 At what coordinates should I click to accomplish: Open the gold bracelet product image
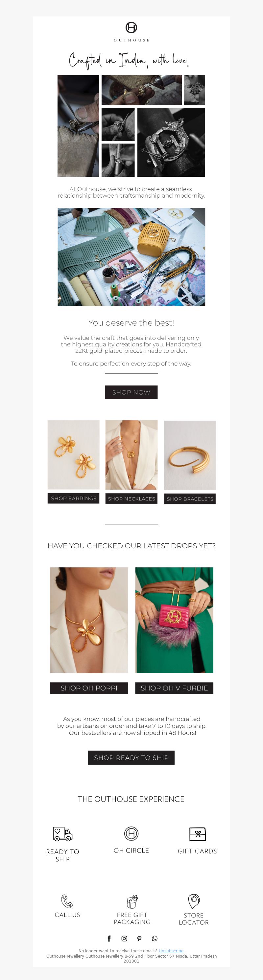click(190, 455)
